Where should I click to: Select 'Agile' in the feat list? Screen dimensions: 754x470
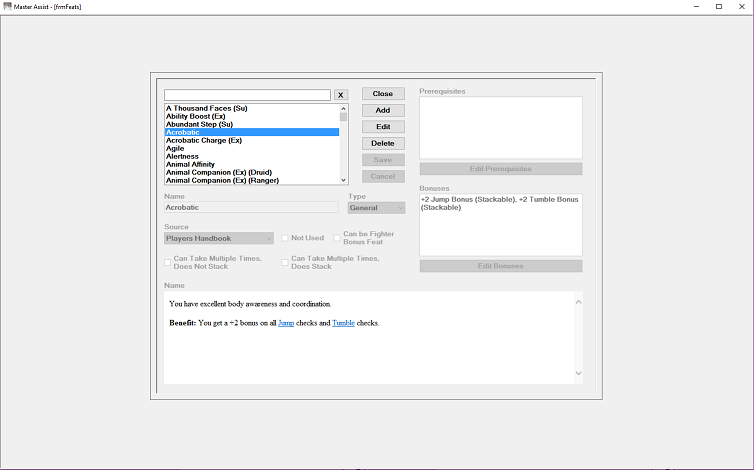tap(252, 148)
